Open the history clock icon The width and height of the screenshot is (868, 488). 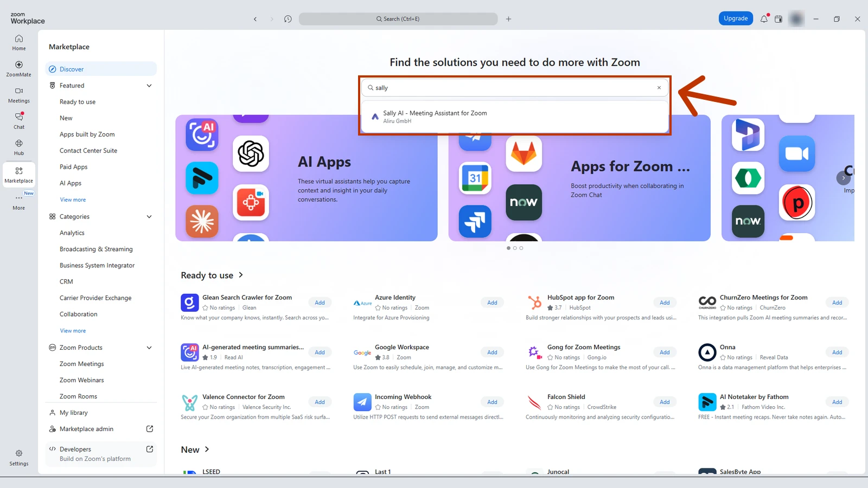pos(288,19)
